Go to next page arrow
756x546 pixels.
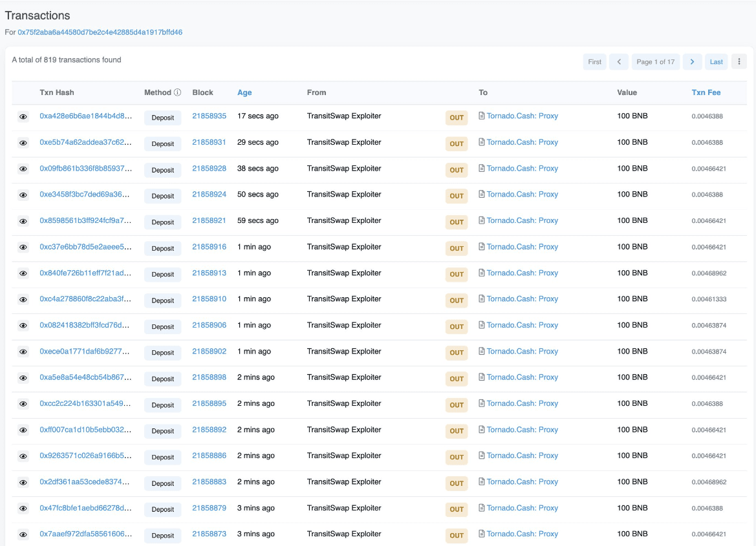(x=692, y=61)
